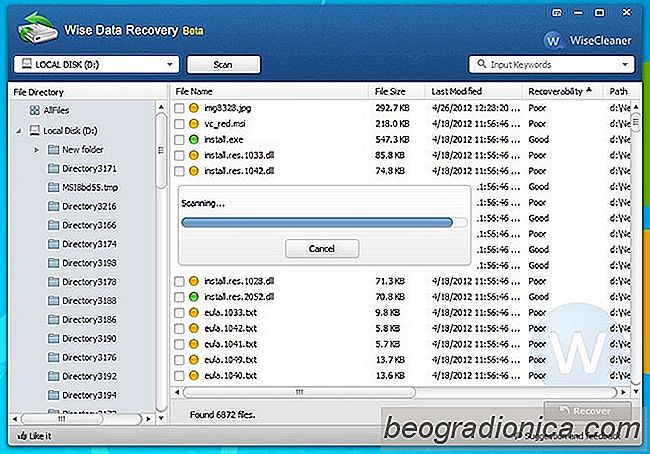Screen dimensions: 650x454
Task: Tick the install.exe checkbox
Action: pyautogui.click(x=179, y=140)
